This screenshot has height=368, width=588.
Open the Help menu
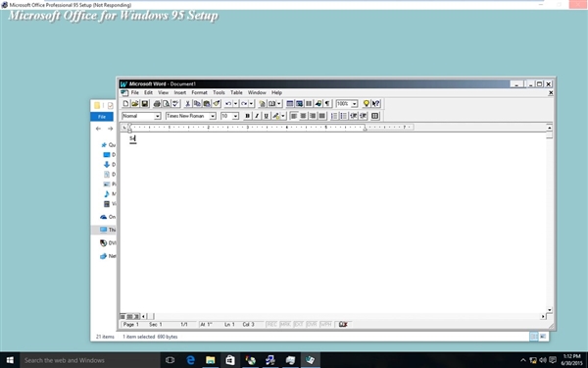(276, 93)
